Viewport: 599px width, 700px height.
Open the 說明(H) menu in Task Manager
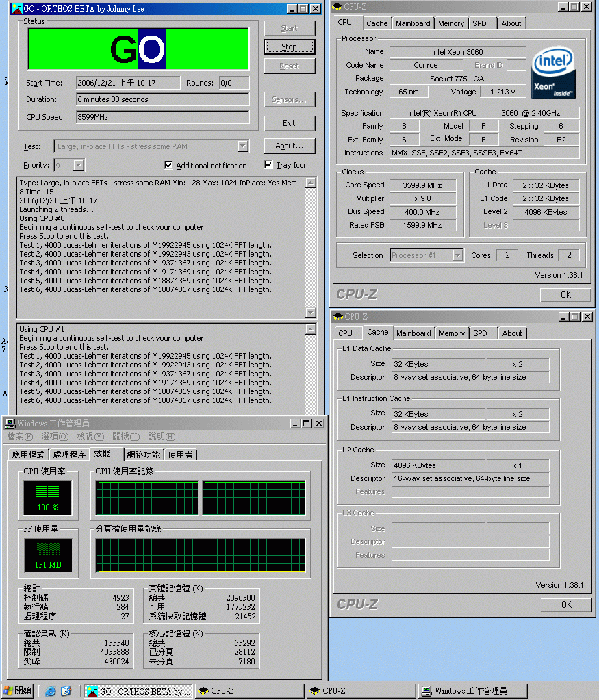pos(162,437)
